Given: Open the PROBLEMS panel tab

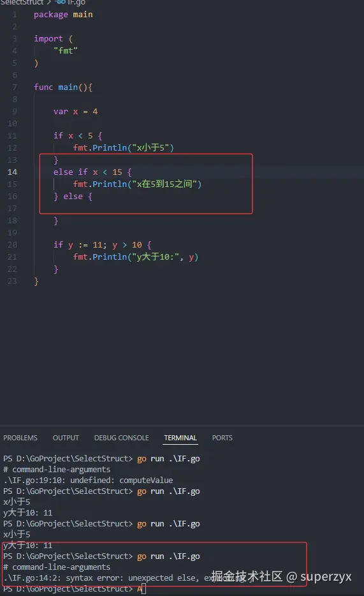Looking at the screenshot, I should pyautogui.click(x=20, y=438).
